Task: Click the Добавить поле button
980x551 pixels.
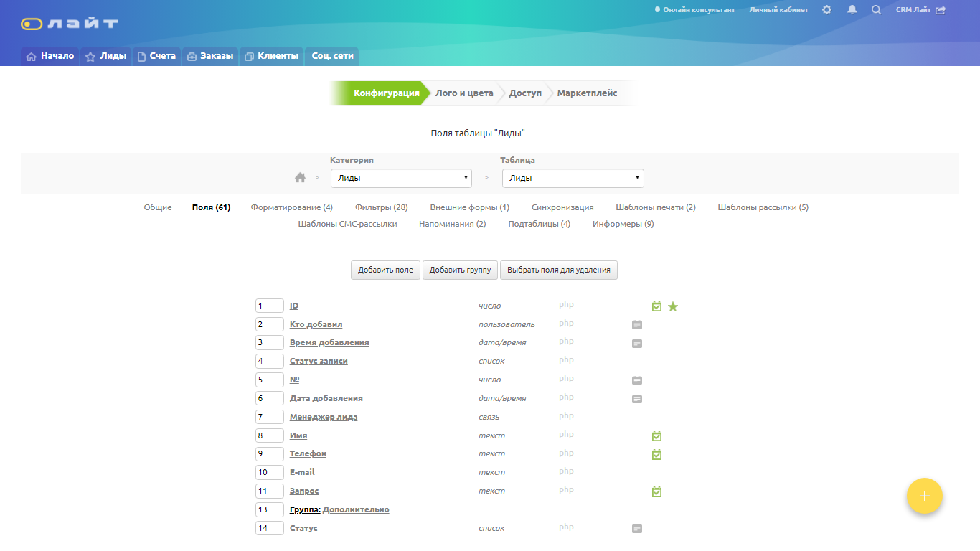Action: tap(385, 270)
